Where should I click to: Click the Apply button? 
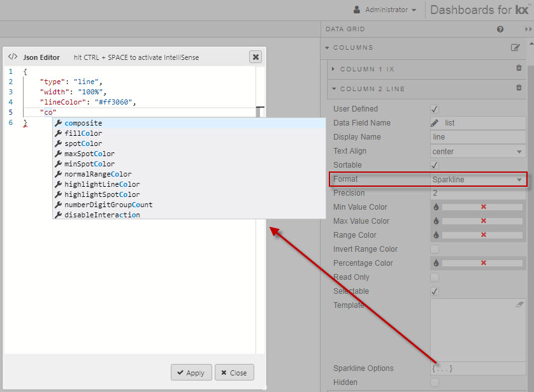tap(191, 372)
